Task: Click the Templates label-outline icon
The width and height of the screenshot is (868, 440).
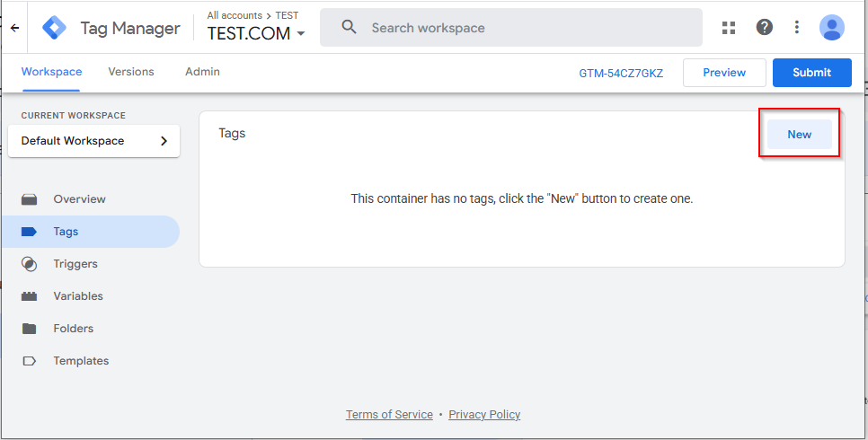Action: click(29, 361)
